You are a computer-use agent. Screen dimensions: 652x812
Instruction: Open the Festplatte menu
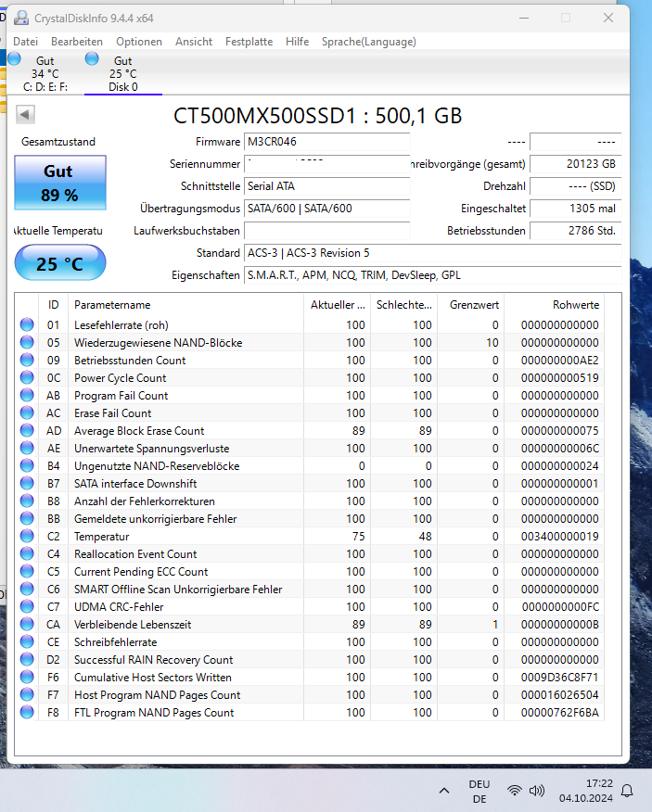point(249,42)
